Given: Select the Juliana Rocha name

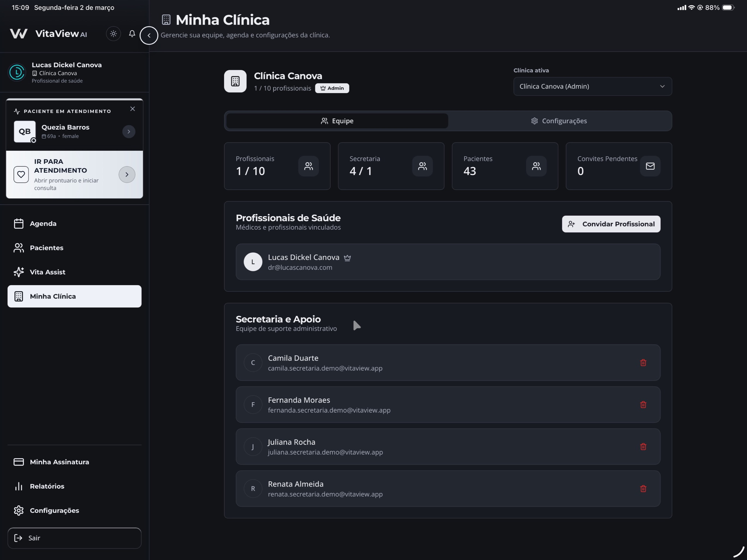Looking at the screenshot, I should tap(291, 442).
